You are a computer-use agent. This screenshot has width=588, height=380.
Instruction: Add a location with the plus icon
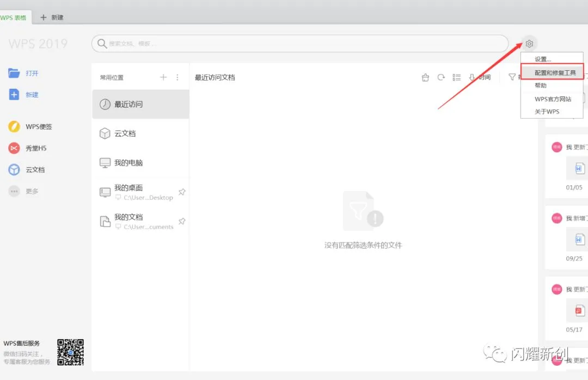pos(163,77)
